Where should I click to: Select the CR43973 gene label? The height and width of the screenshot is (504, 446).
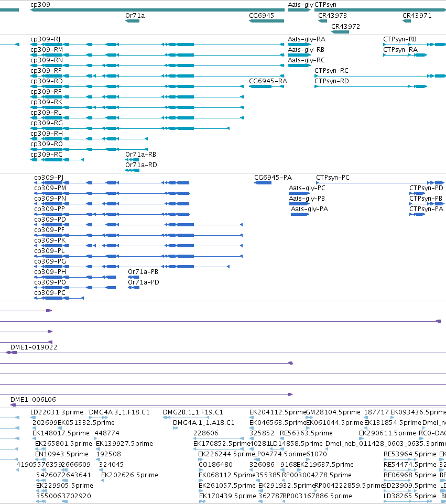coord(332,16)
